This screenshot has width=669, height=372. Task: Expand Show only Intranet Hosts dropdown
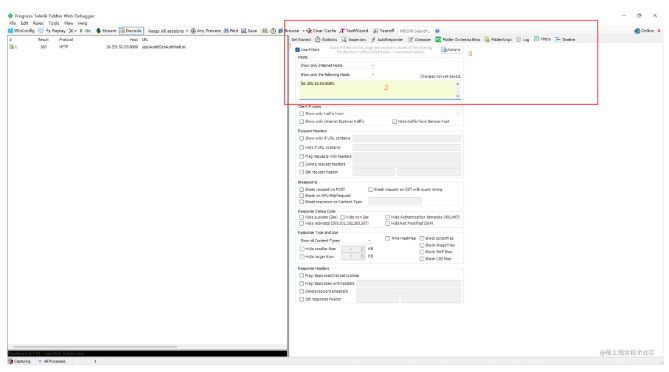tap(337, 65)
